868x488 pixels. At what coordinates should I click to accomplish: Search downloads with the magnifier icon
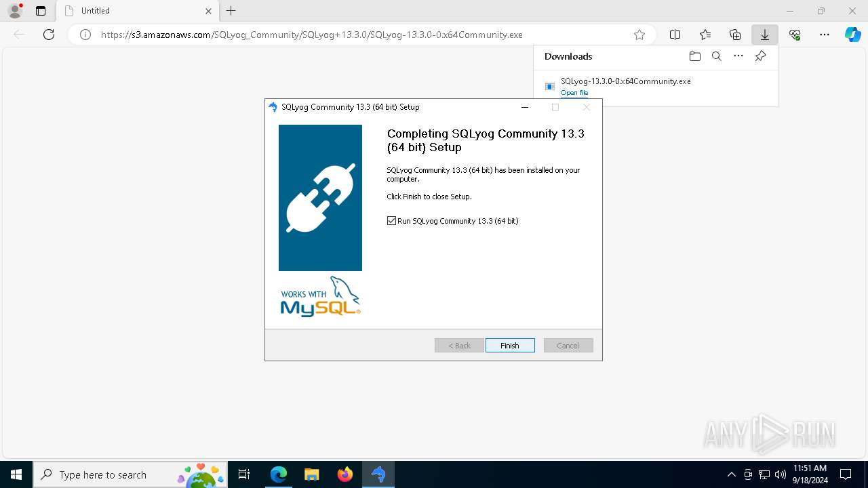(716, 56)
